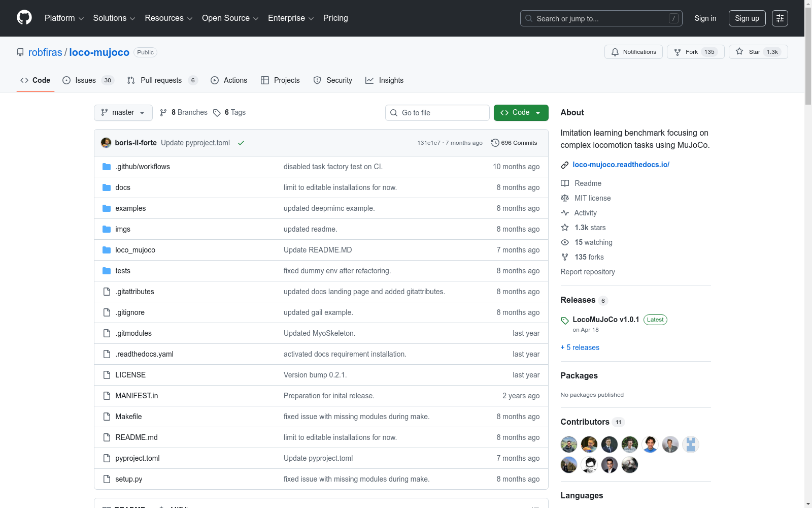Open the appearance settings icon button
This screenshot has width=812, height=508.
[780, 18]
